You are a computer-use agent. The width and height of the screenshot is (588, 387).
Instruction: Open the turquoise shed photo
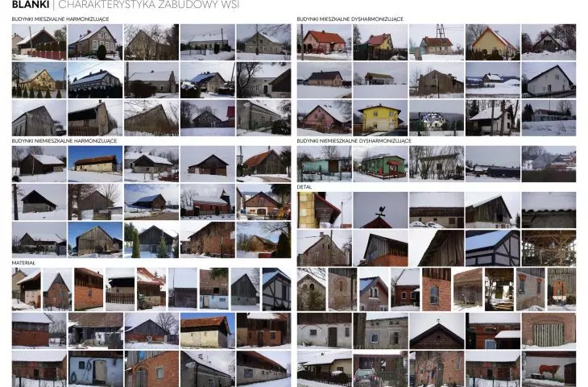[324, 164]
